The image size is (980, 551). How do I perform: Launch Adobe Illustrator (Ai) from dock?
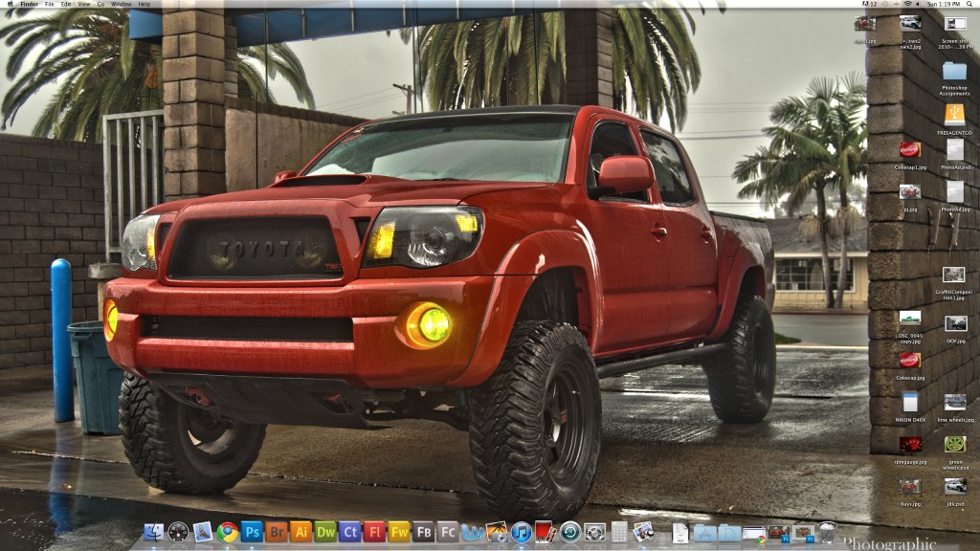pos(301,532)
